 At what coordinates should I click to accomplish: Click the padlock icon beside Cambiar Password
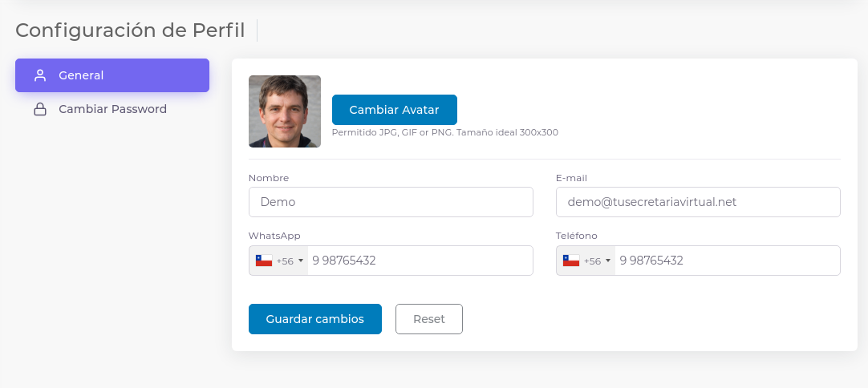pos(39,109)
